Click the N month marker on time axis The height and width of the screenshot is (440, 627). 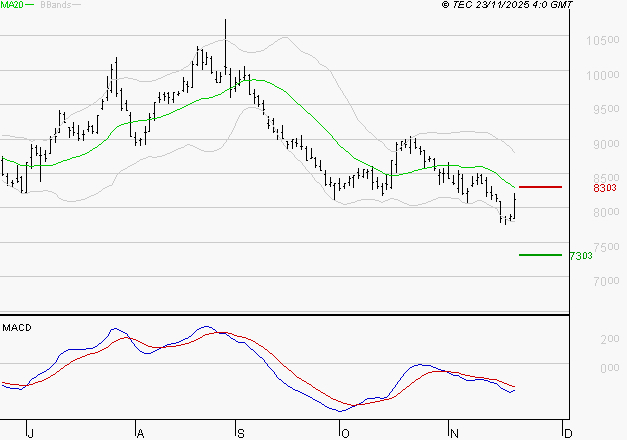pyautogui.click(x=454, y=434)
